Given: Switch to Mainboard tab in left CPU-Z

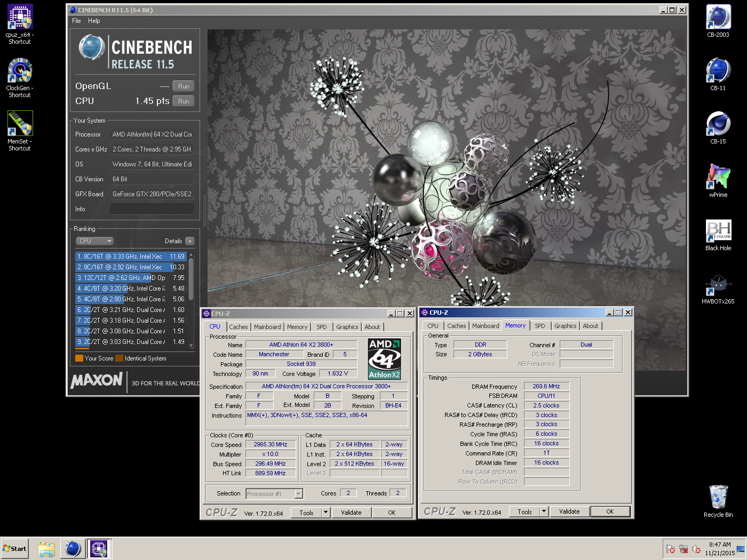Looking at the screenshot, I should [x=267, y=327].
